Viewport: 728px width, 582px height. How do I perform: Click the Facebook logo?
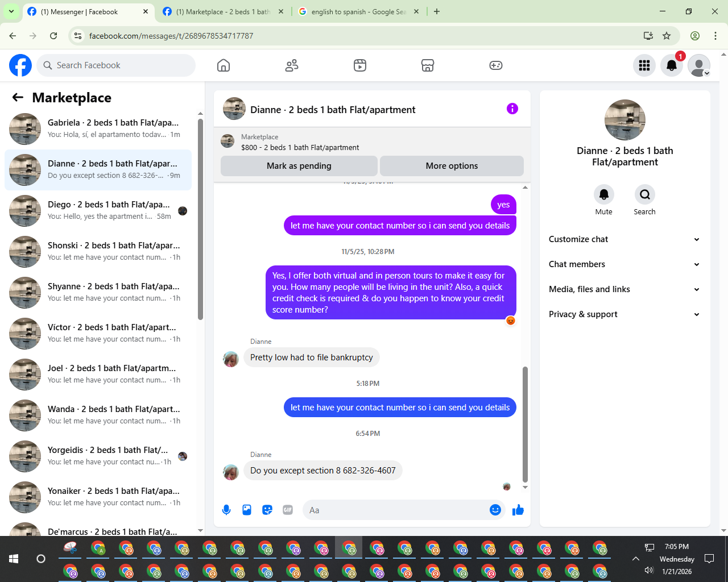click(x=20, y=65)
